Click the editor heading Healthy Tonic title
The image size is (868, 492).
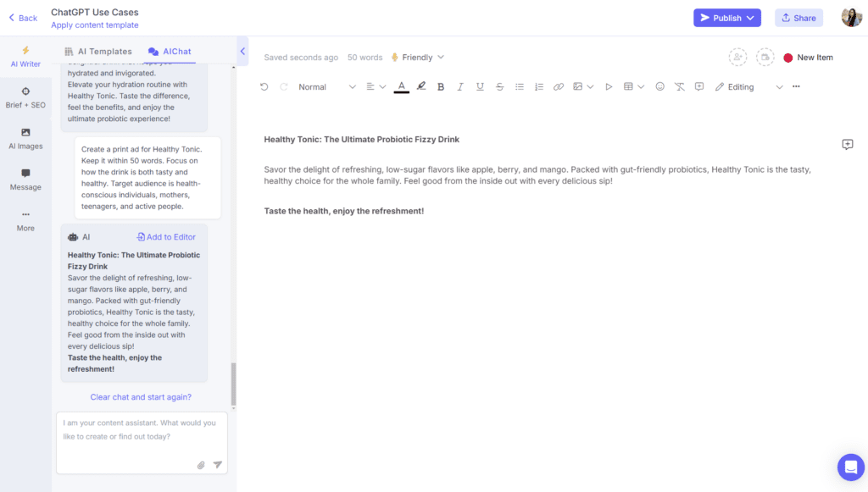[361, 140]
